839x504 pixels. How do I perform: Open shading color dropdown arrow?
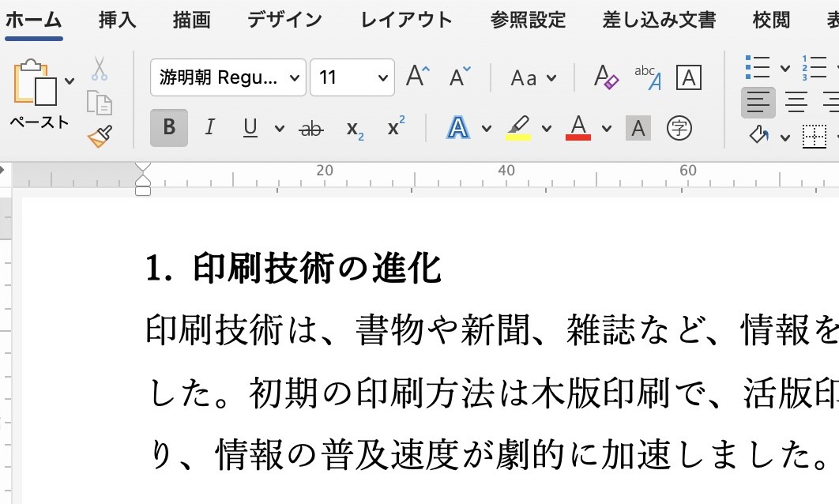click(785, 137)
